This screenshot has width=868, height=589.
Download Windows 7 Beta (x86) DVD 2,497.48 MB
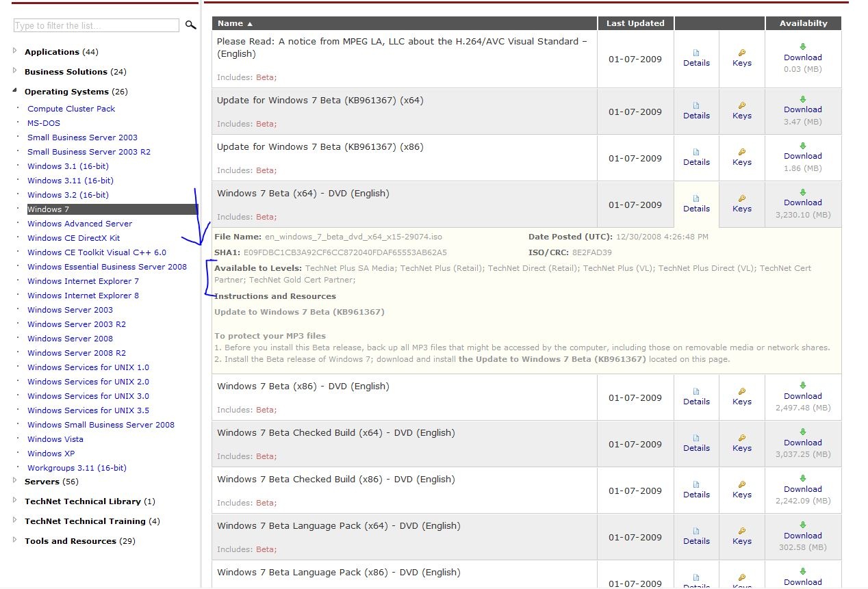[x=803, y=396]
